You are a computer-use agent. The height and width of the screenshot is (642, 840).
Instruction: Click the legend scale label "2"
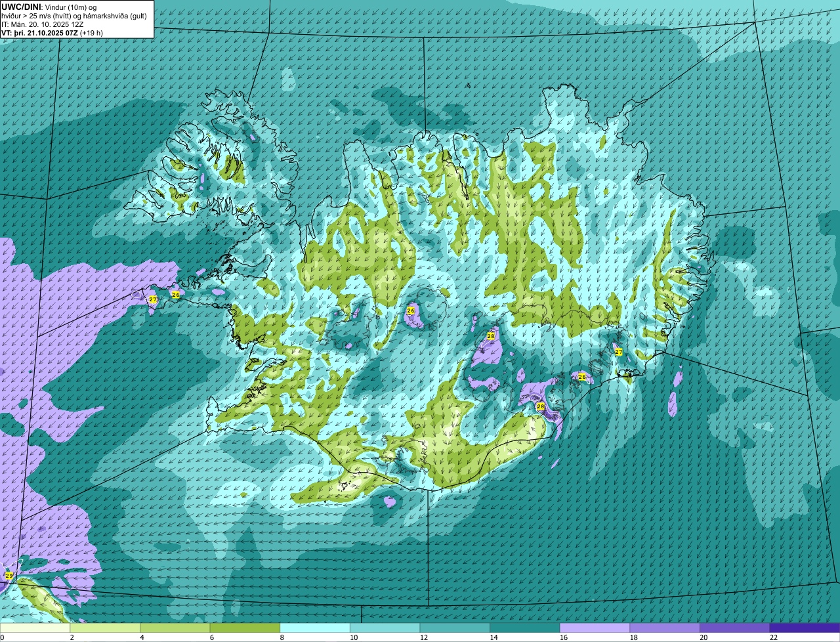(x=72, y=637)
